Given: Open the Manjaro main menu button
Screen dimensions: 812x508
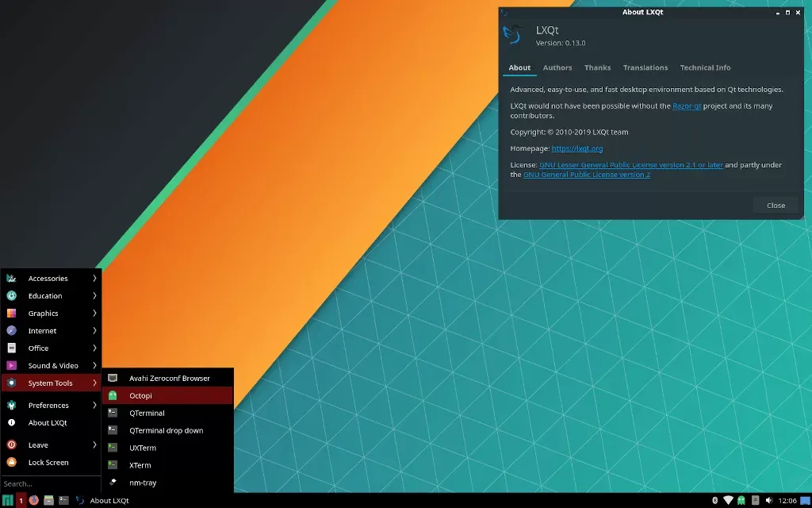Looking at the screenshot, I should 7,500.
